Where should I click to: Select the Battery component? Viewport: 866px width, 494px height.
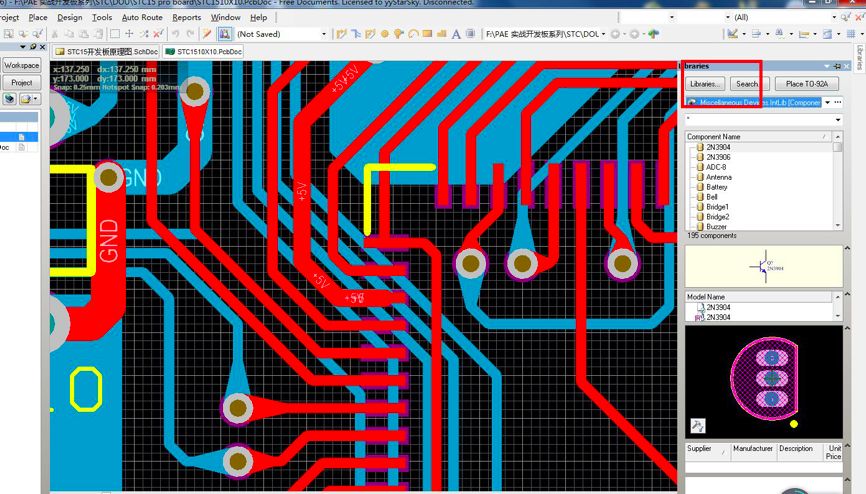(x=716, y=187)
